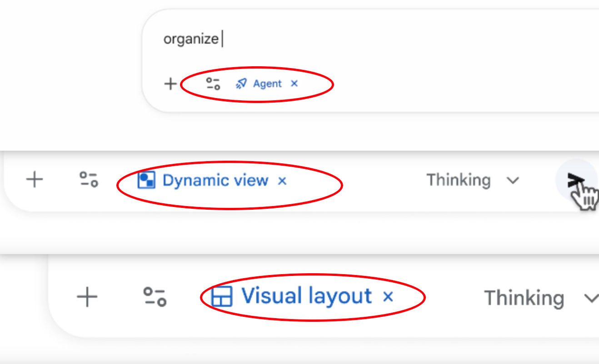Select the Dynamic view chip label
This screenshot has height=364, width=599.
pyautogui.click(x=215, y=180)
